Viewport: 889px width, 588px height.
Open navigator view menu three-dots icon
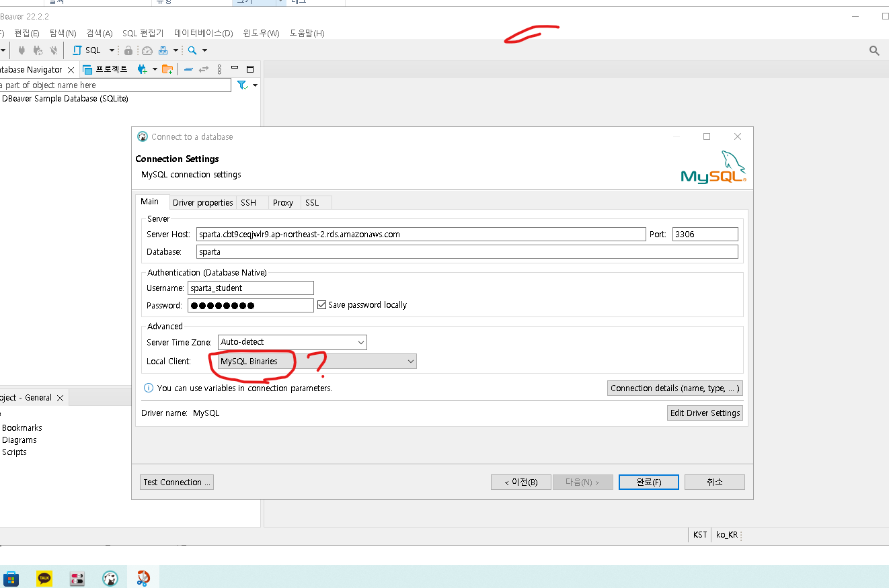coord(219,69)
